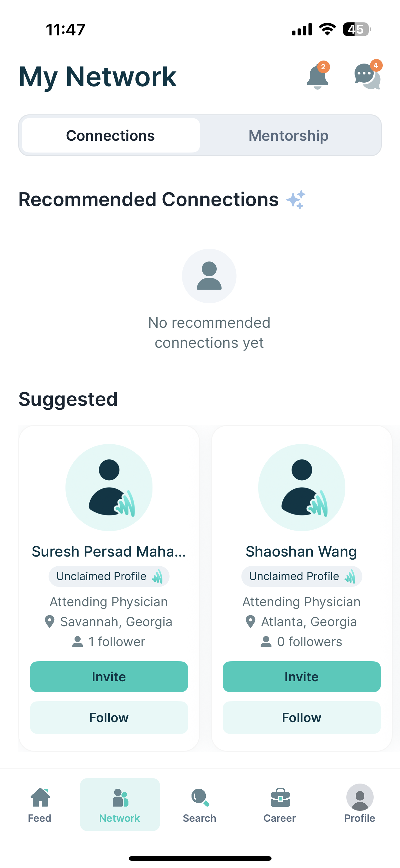Follow Suresh Persad Maha
Viewport: 400px width, 868px height.
click(x=109, y=718)
